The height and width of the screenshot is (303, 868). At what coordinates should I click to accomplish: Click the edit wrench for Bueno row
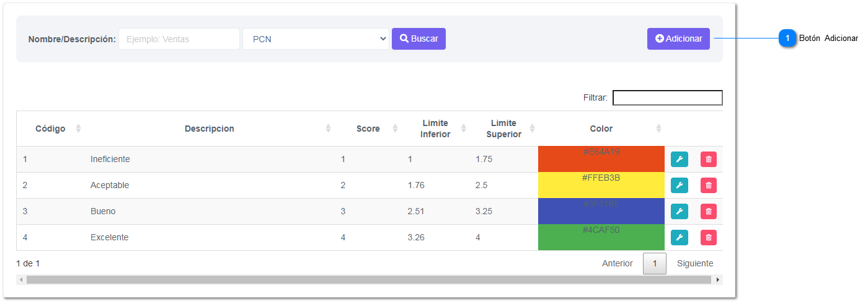click(680, 212)
